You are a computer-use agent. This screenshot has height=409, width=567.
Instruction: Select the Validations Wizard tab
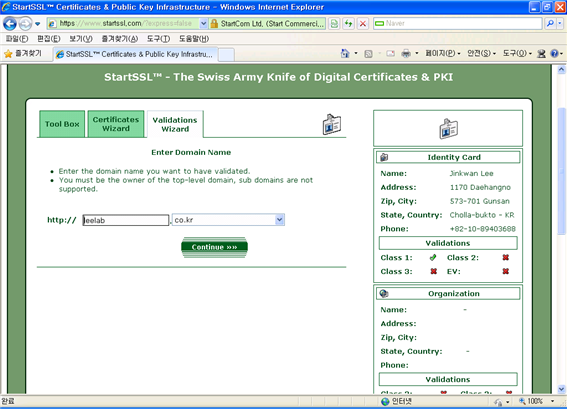point(175,124)
